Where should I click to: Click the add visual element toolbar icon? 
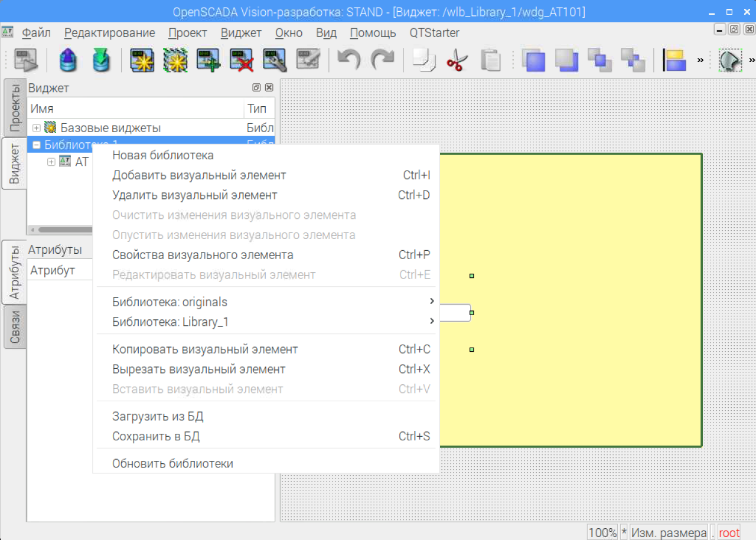coord(208,60)
